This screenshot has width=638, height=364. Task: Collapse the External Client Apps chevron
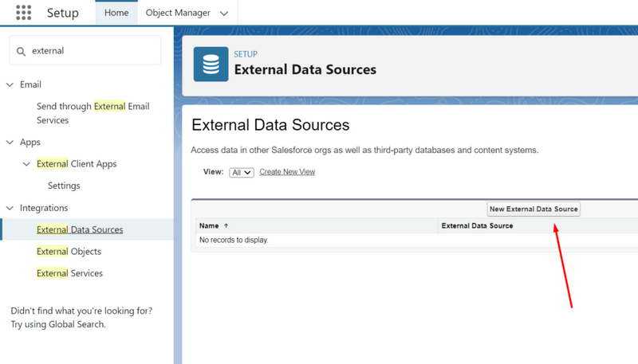pyautogui.click(x=26, y=164)
